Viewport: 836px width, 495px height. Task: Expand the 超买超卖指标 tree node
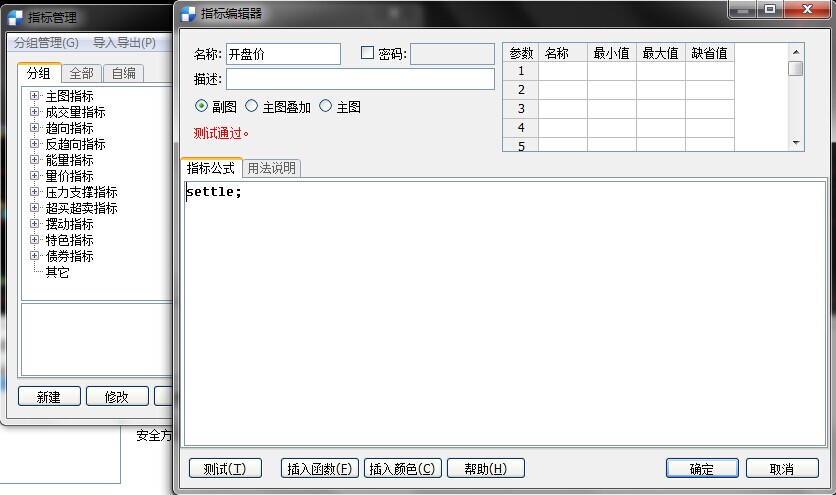35,208
